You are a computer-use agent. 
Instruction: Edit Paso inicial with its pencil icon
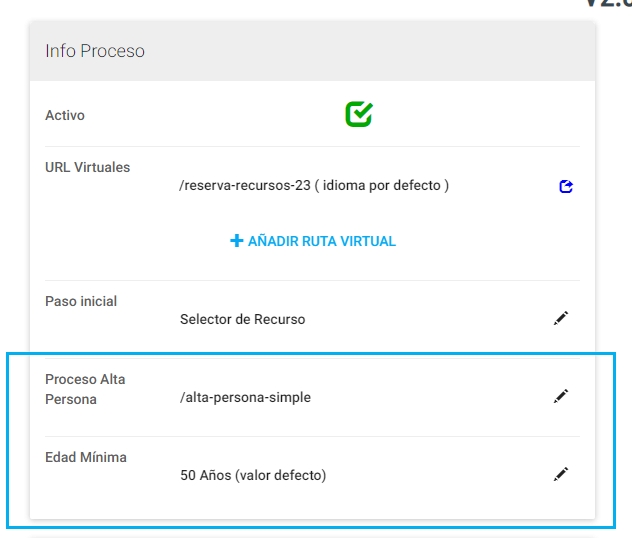561,318
